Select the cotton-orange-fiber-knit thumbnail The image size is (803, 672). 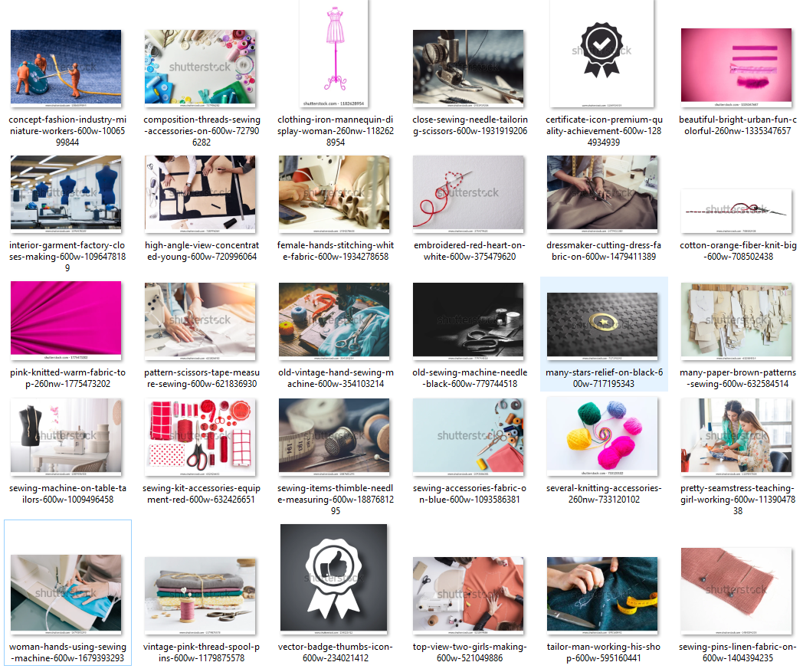point(736,211)
